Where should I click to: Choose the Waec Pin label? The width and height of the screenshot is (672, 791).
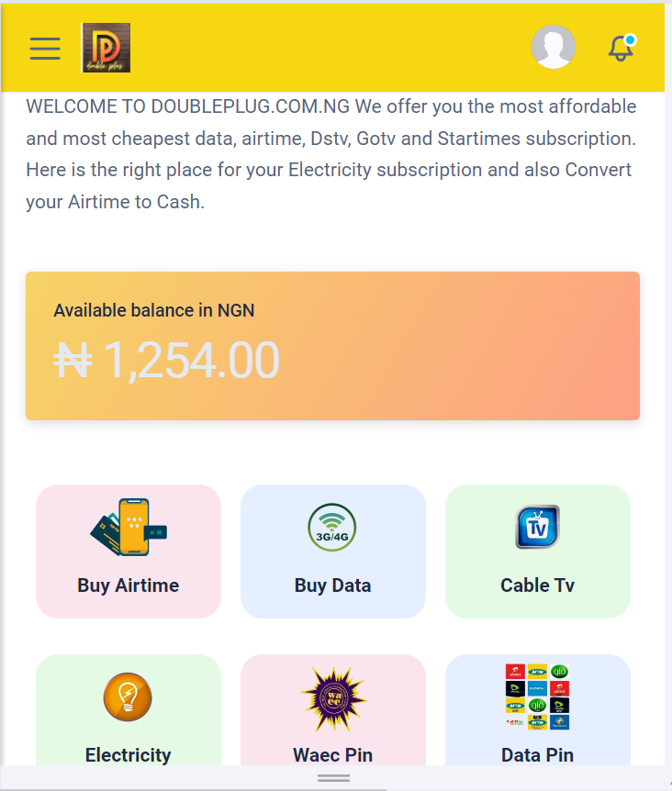coord(333,755)
